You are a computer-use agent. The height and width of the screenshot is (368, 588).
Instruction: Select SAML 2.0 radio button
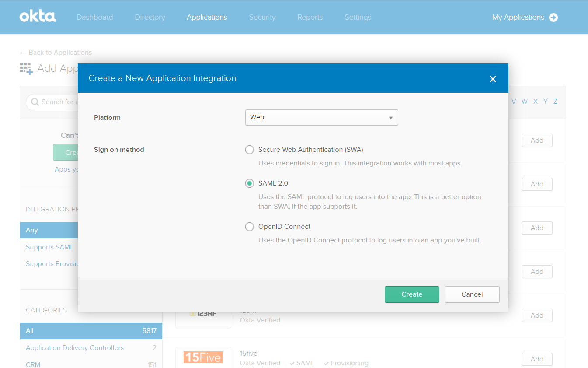click(249, 183)
